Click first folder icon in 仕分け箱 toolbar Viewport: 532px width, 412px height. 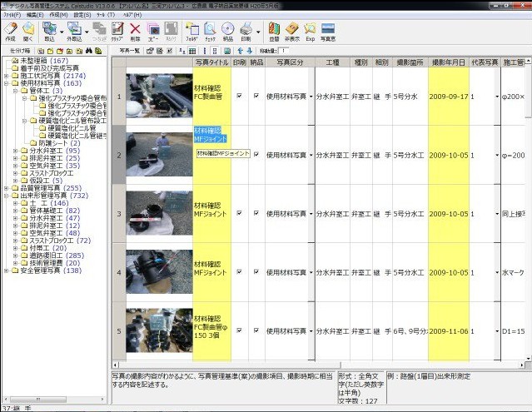click(41, 52)
